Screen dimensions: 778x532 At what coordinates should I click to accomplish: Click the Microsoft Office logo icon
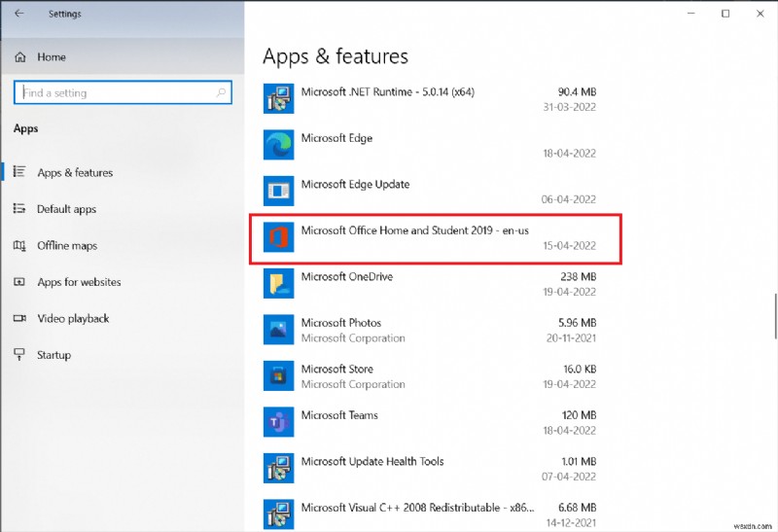click(278, 236)
